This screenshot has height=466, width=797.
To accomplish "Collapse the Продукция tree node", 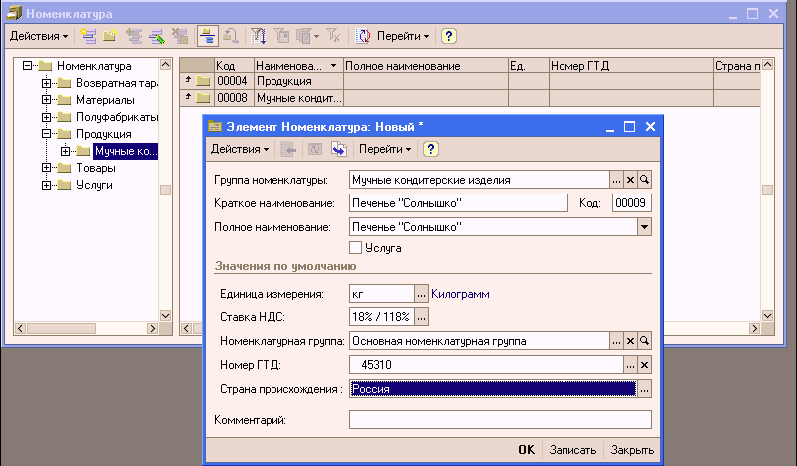I will (46, 134).
